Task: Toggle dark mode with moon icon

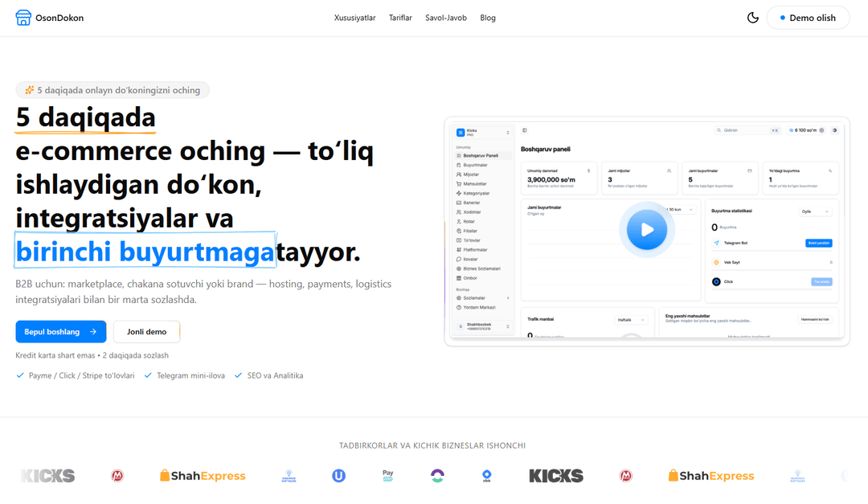Action: click(x=753, y=18)
